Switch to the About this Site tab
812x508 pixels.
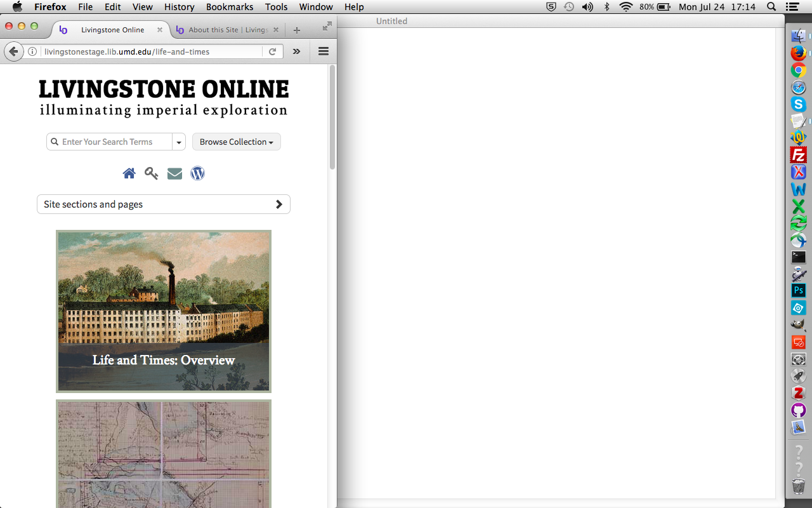tap(228, 30)
